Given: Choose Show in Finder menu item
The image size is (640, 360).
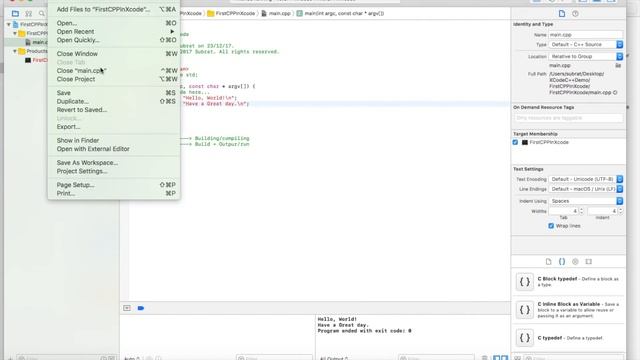Looking at the screenshot, I should tap(114, 140).
